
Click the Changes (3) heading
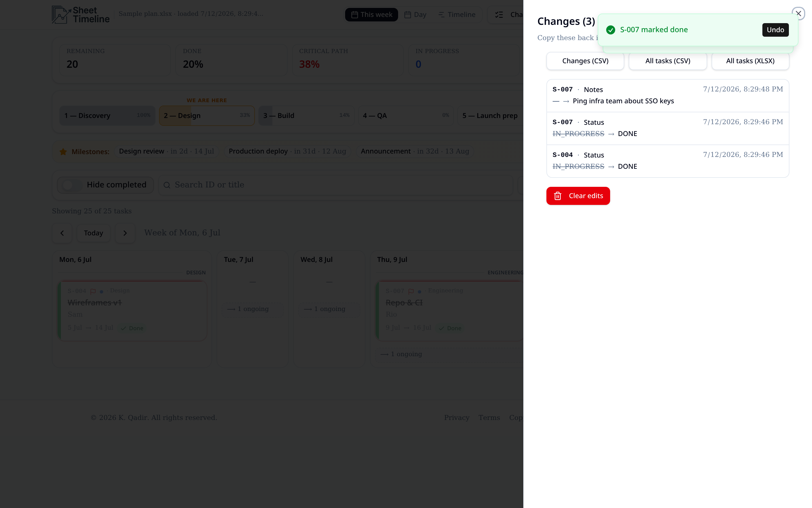point(566,21)
